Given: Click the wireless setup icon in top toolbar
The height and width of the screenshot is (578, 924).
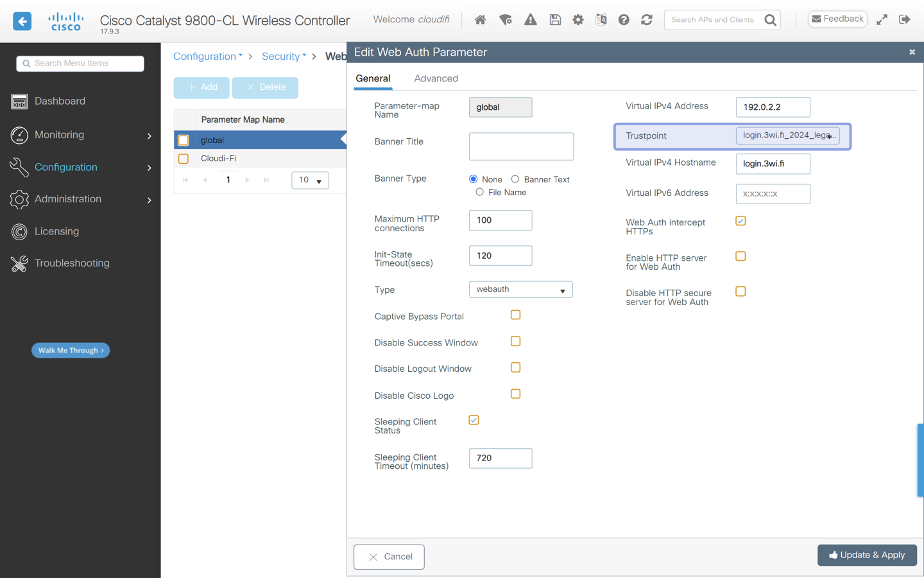Looking at the screenshot, I should 506,19.
